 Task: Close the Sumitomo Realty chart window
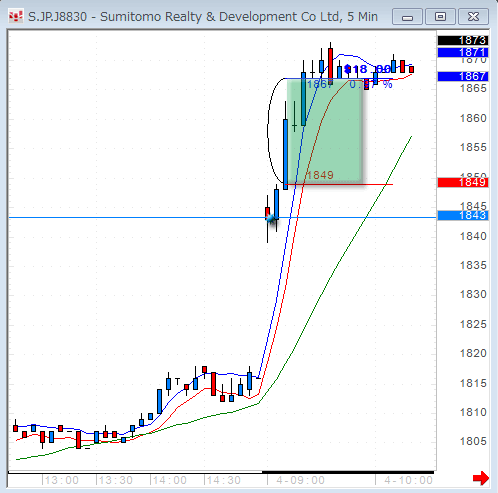(473, 17)
